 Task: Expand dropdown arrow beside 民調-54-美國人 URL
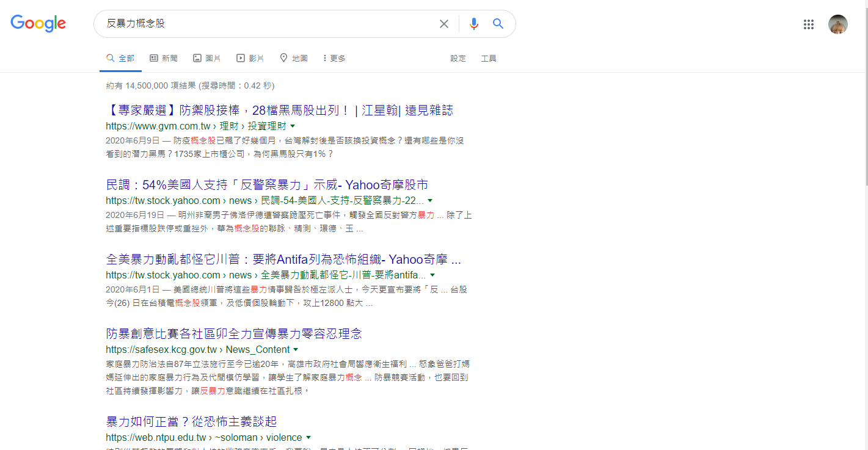(x=430, y=201)
